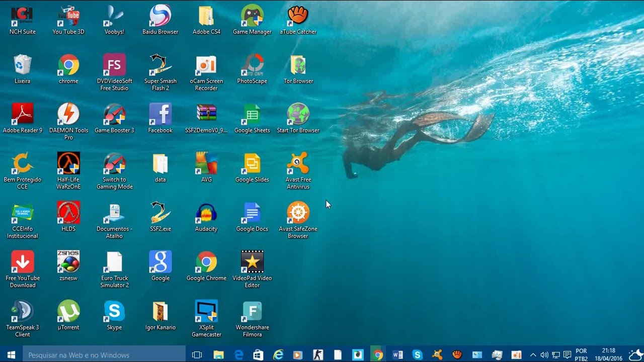Open the NCH Suite desktop shortcut
Image resolution: width=644 pixels, height=362 pixels.
click(x=23, y=20)
